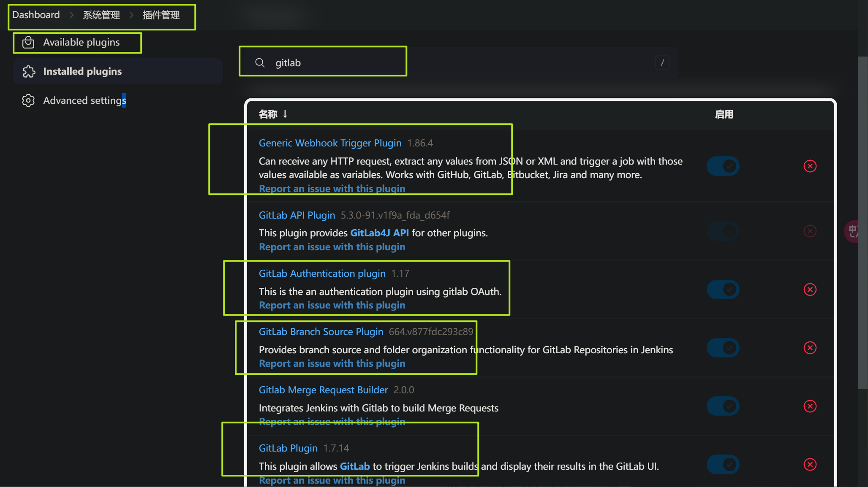868x487 pixels.
Task: Uninstall Gitlab Merge Request Builder
Action: [810, 406]
